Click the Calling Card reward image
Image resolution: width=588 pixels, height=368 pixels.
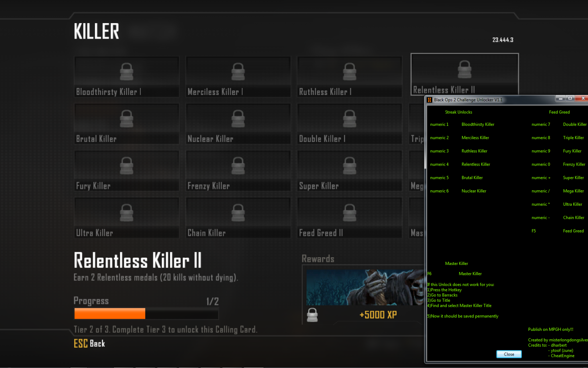[x=365, y=287]
